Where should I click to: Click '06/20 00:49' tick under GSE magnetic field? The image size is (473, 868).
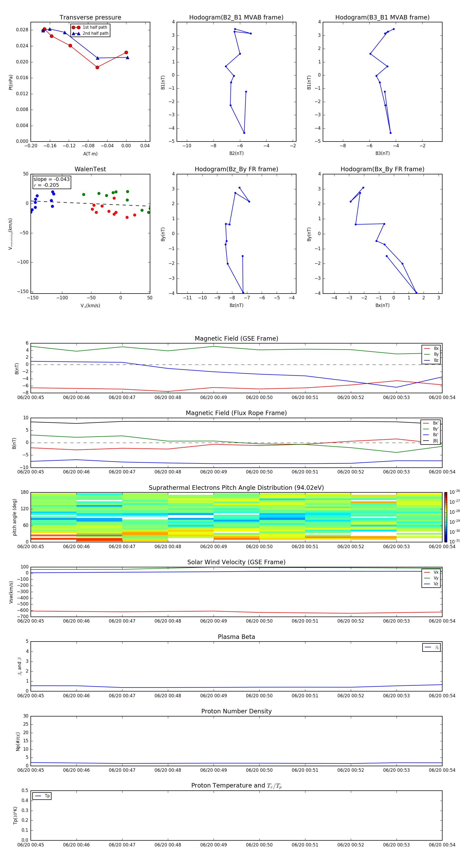click(x=213, y=398)
